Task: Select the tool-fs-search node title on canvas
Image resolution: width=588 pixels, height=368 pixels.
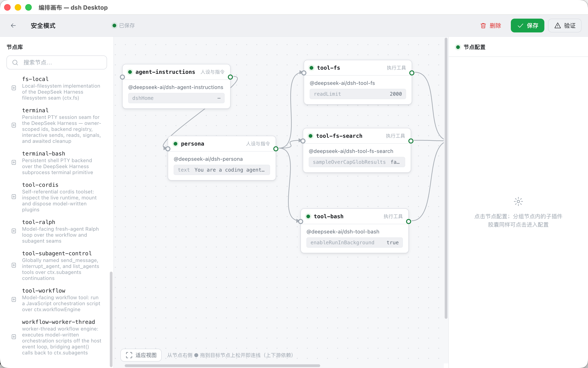Action: pyautogui.click(x=339, y=136)
